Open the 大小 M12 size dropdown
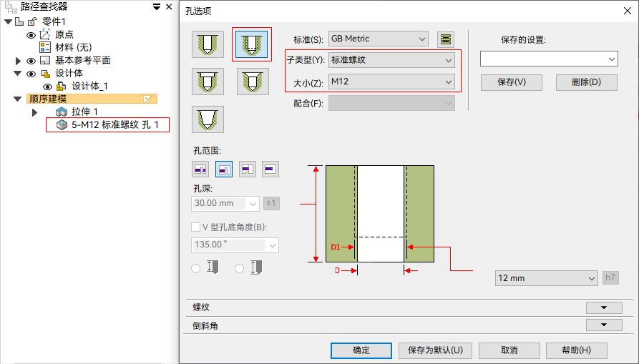The width and height of the screenshot is (639, 364). pyautogui.click(x=391, y=82)
